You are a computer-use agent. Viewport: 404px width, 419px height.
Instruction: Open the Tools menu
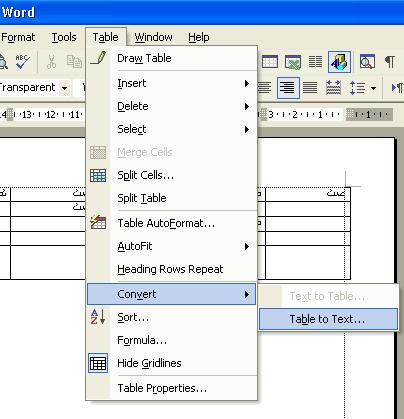coord(64,37)
